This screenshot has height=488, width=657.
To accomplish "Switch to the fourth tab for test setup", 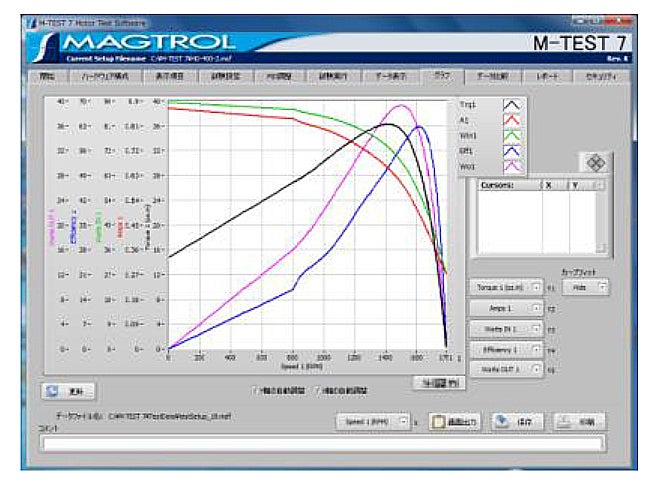I will (225, 77).
